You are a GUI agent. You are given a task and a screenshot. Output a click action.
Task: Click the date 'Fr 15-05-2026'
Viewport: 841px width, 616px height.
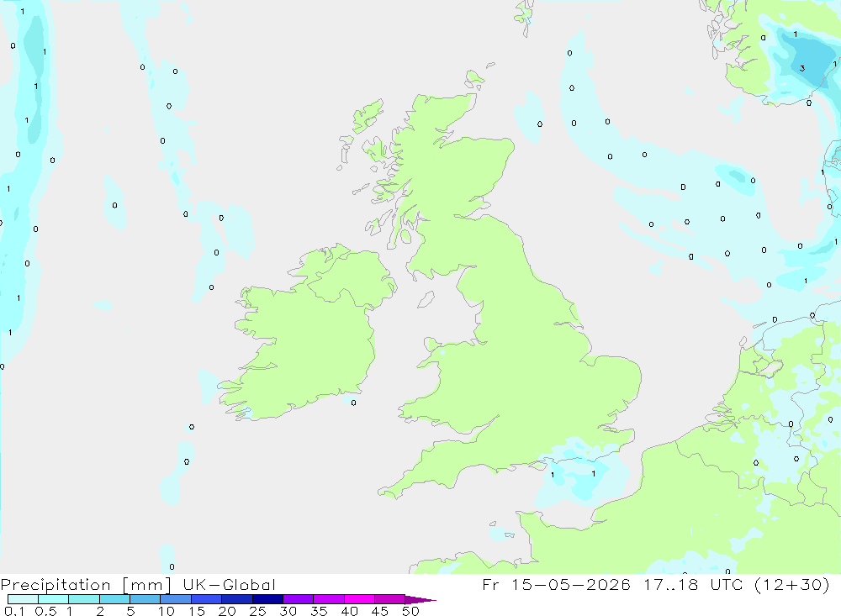pyautogui.click(x=556, y=584)
